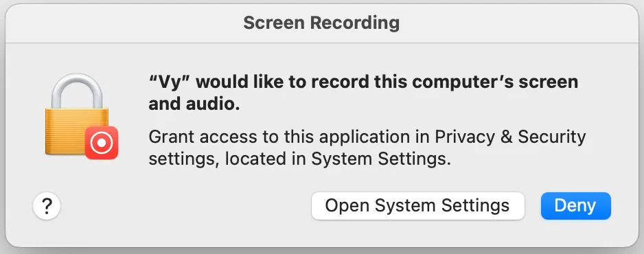This screenshot has width=644, height=254.
Task: Select the Screen Recording dialog title
Action: pos(321,23)
